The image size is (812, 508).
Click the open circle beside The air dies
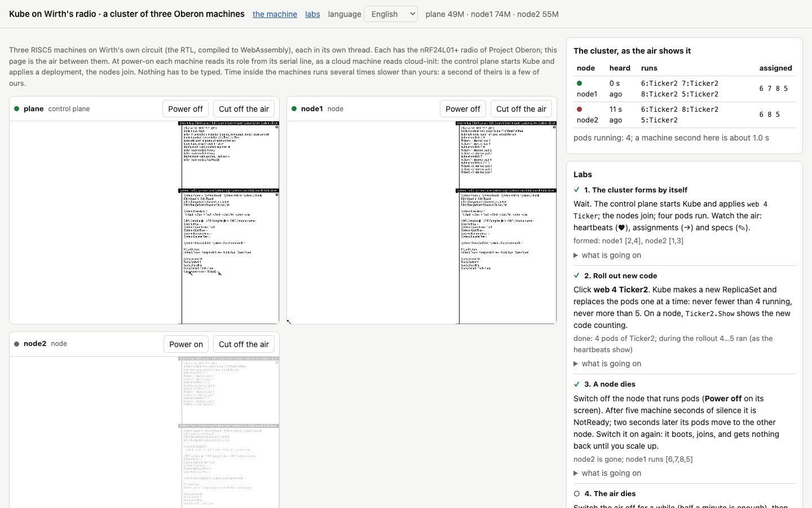tap(576, 493)
